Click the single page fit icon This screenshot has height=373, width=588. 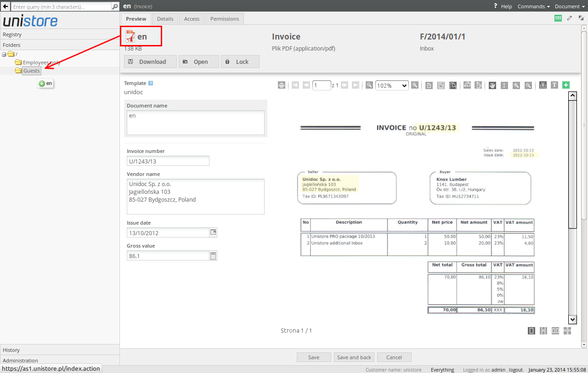click(x=429, y=85)
